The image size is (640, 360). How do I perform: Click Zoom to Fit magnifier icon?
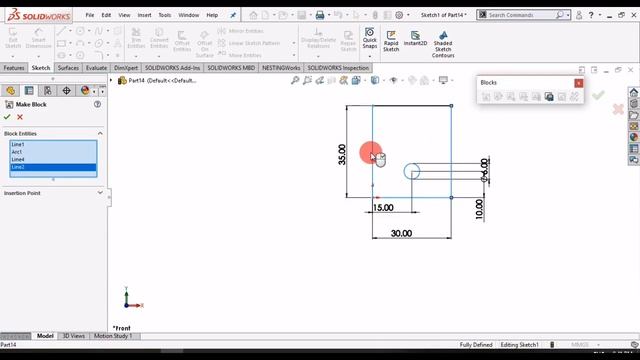coord(295,80)
